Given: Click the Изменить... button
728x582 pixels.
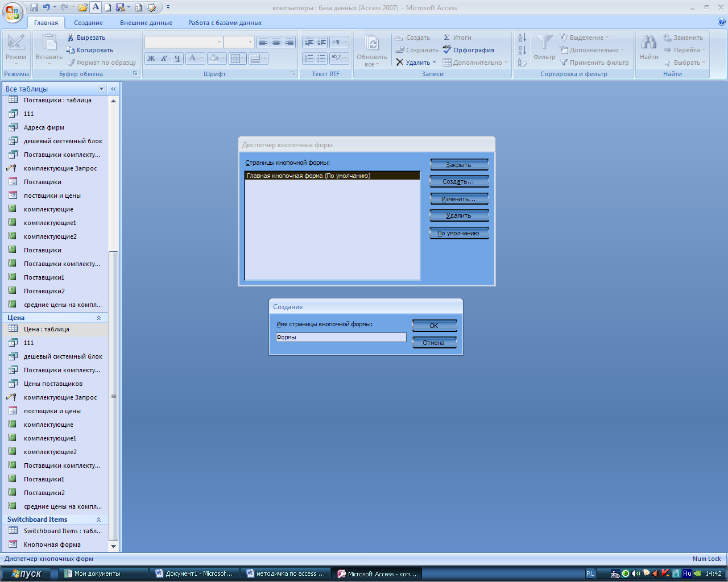Looking at the screenshot, I should (459, 199).
